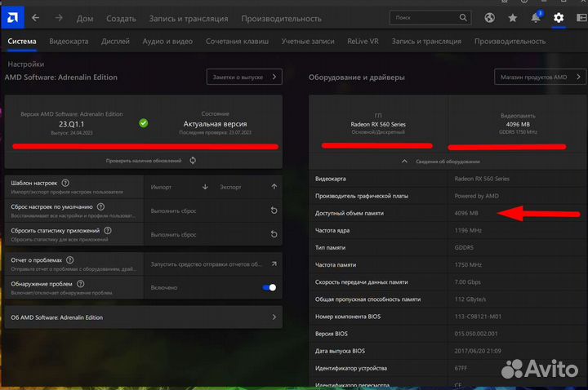Click the Номер компонента BIOS row
588x390 pixels.
click(x=448, y=317)
